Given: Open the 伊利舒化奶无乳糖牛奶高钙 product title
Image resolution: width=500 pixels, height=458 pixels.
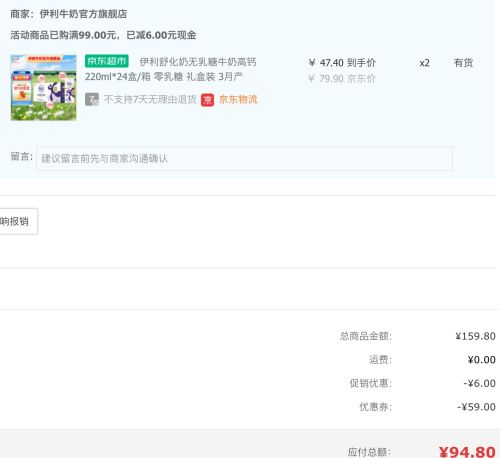Looking at the screenshot, I should coord(198,62).
